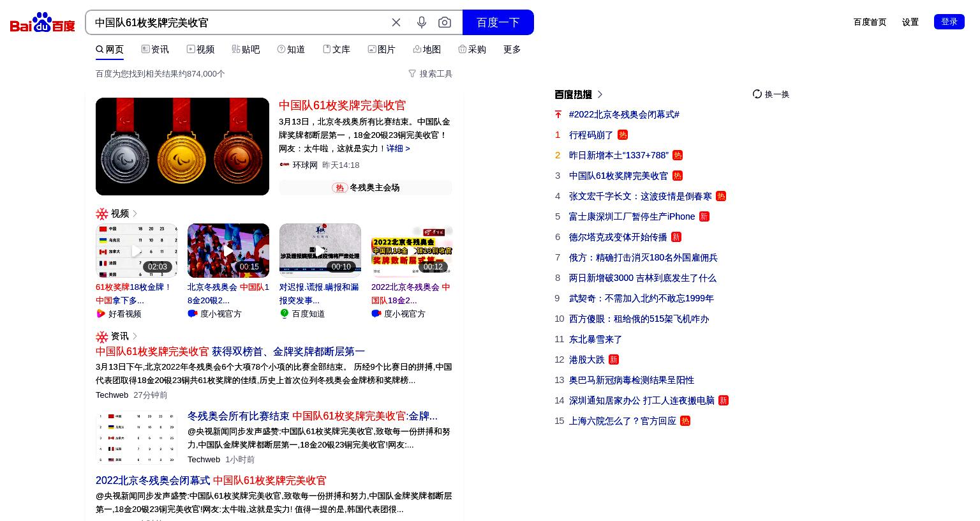Select the 网页 tab
Image resolution: width=980 pixels, height=521 pixels.
pos(110,49)
